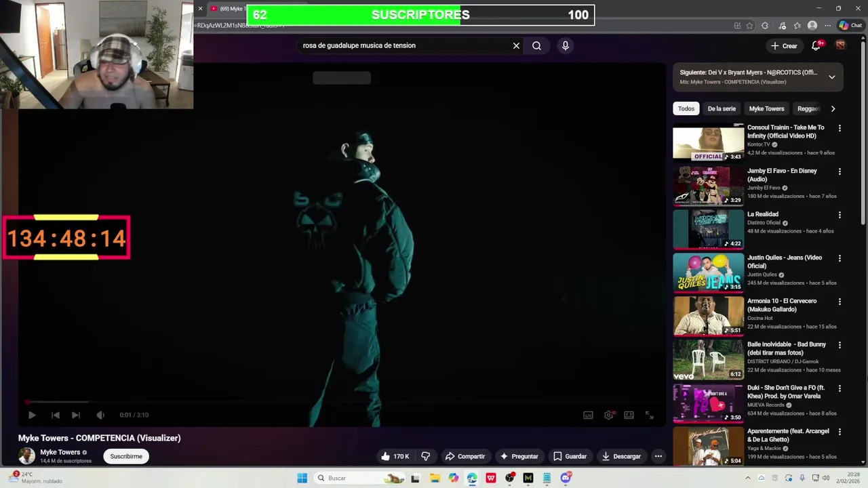Save video with Guardar button
This screenshot has height=488, width=868.
(570, 456)
